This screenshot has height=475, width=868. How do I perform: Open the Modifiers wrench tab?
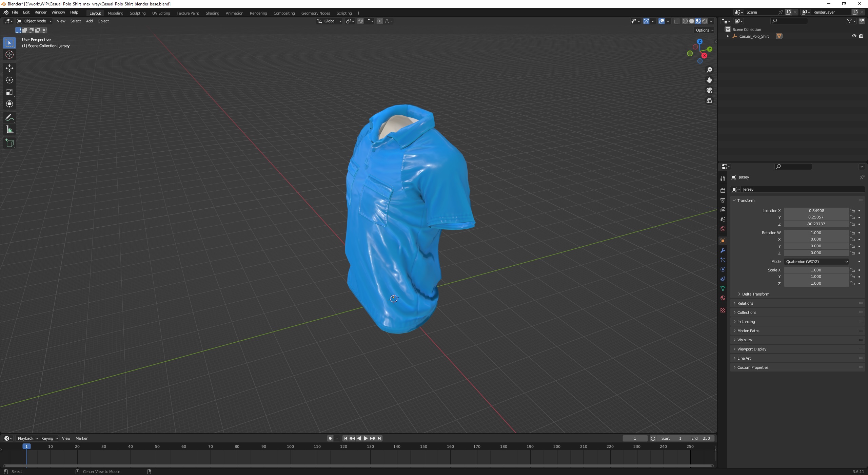723,250
